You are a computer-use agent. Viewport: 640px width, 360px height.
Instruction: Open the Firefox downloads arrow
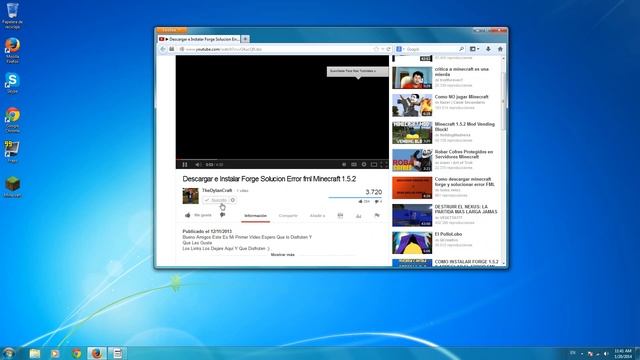tap(488, 49)
